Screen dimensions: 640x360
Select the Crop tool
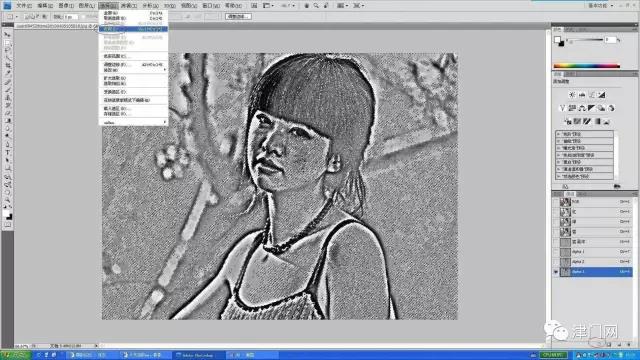click(7, 65)
